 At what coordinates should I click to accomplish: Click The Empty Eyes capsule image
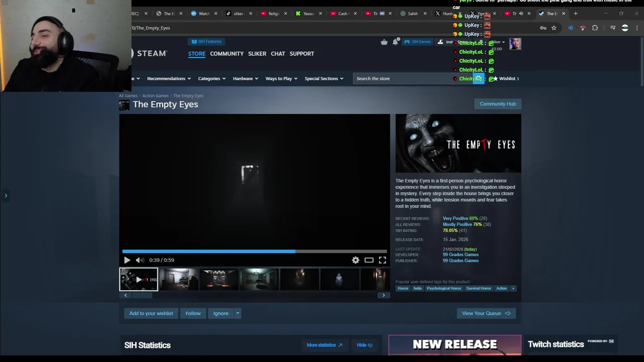pos(458,143)
